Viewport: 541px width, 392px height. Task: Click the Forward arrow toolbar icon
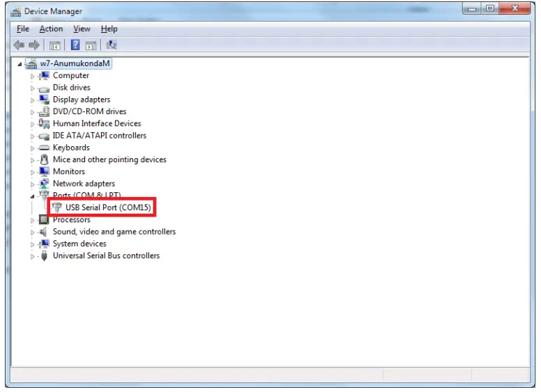click(34, 45)
